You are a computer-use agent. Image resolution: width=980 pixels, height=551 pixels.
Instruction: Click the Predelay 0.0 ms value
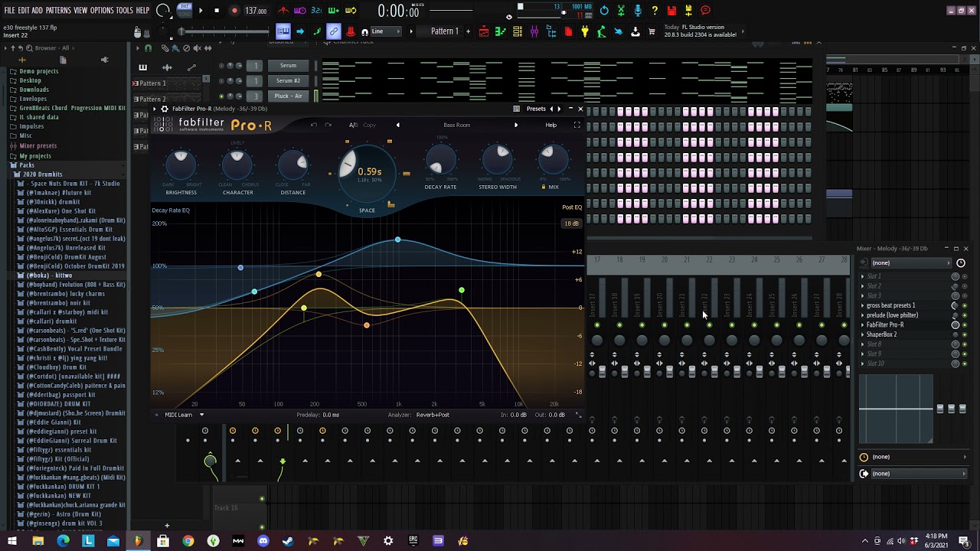pos(330,415)
